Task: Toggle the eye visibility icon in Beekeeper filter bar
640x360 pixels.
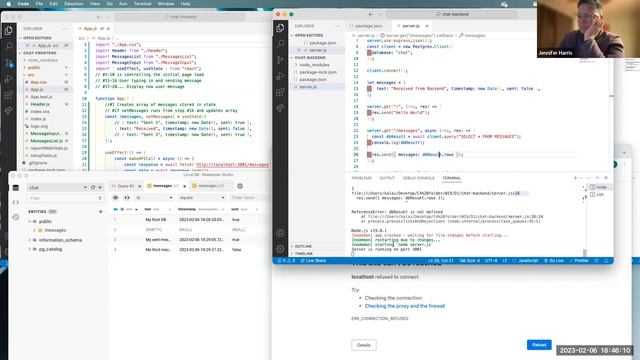Action: coord(116,198)
